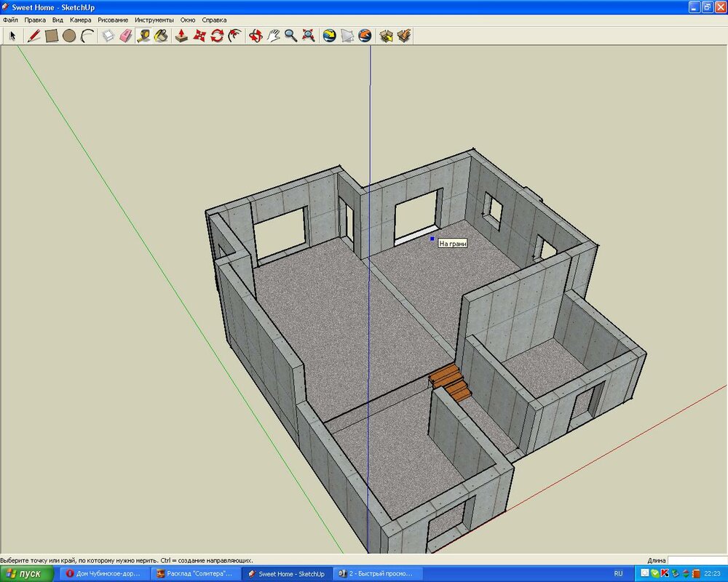Open the Инструменты menu
The image size is (728, 582).
[154, 20]
